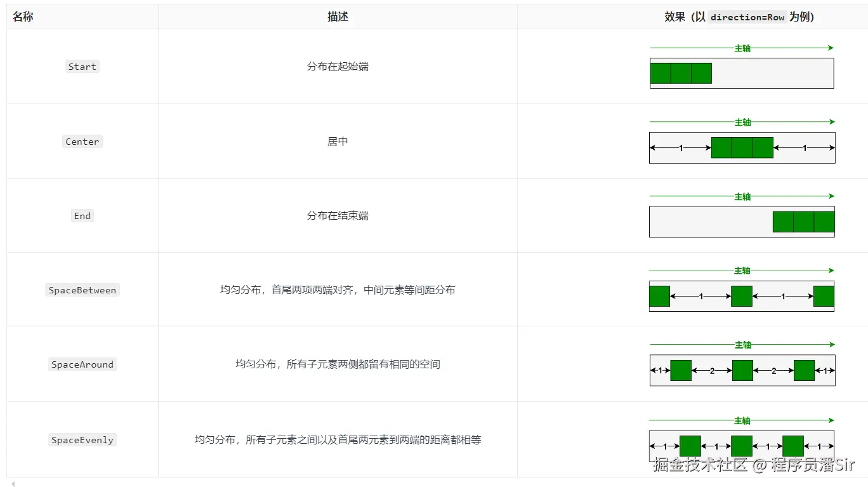Click the SpaceAround code label
This screenshot has width=868, height=487.
tap(82, 364)
